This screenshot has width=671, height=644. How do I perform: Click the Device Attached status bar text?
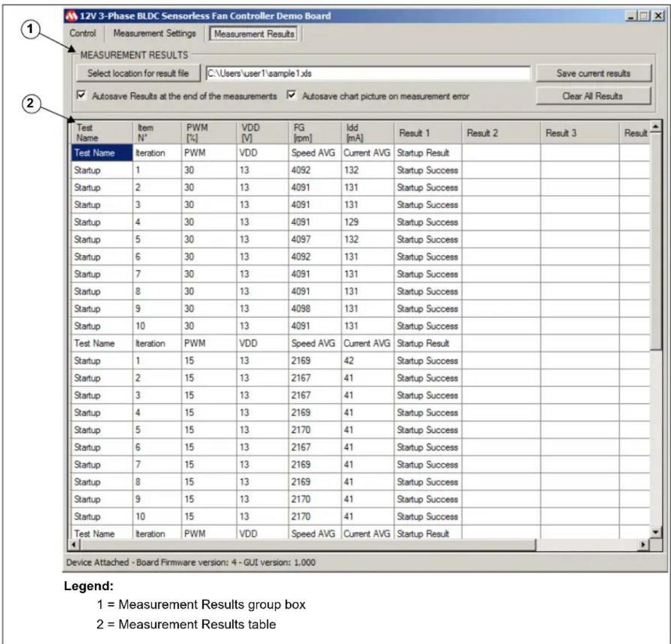coord(191,562)
